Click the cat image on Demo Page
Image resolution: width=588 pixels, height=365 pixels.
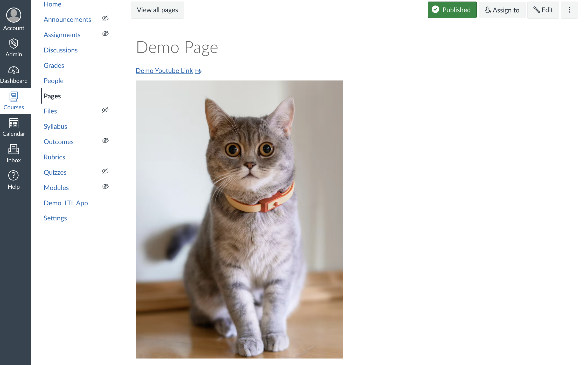[240, 219]
